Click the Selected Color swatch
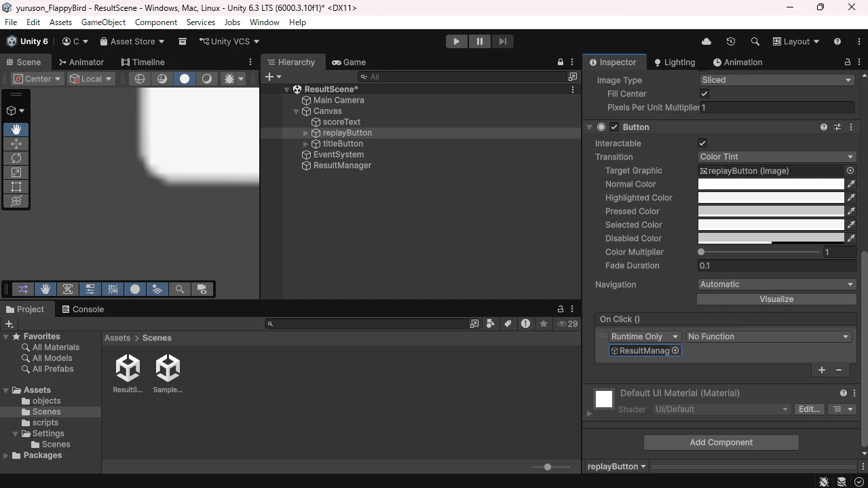The width and height of the screenshot is (868, 488). coord(771,225)
